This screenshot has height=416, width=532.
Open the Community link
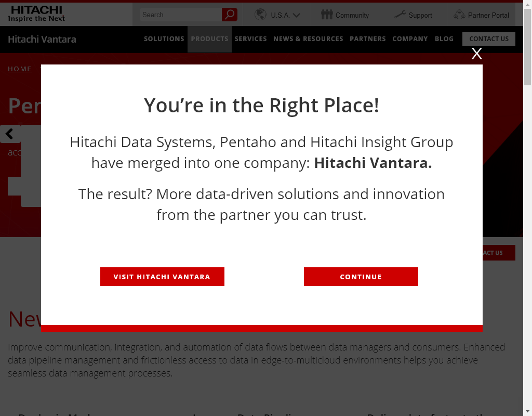[x=352, y=15]
